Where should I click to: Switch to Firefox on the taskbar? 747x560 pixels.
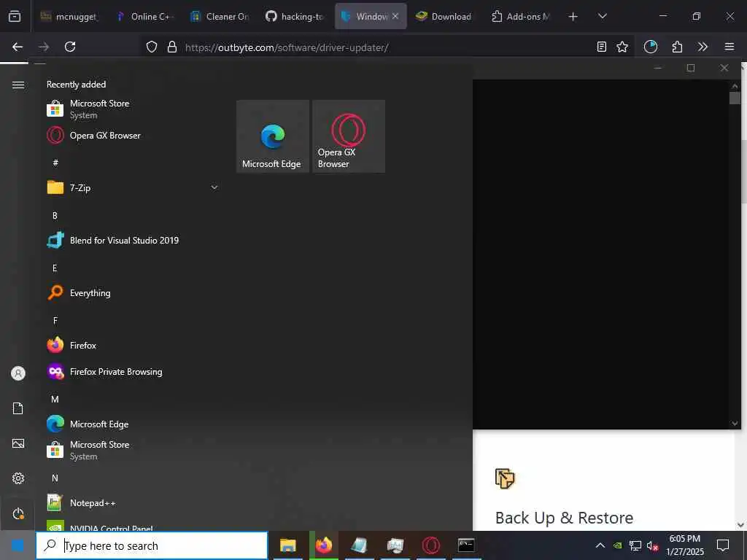tap(324, 545)
